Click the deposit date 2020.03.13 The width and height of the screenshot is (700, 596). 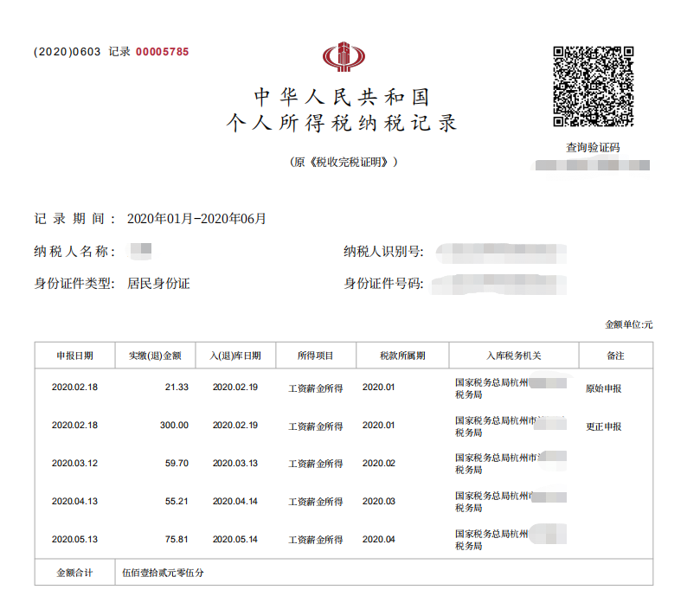pyautogui.click(x=235, y=463)
